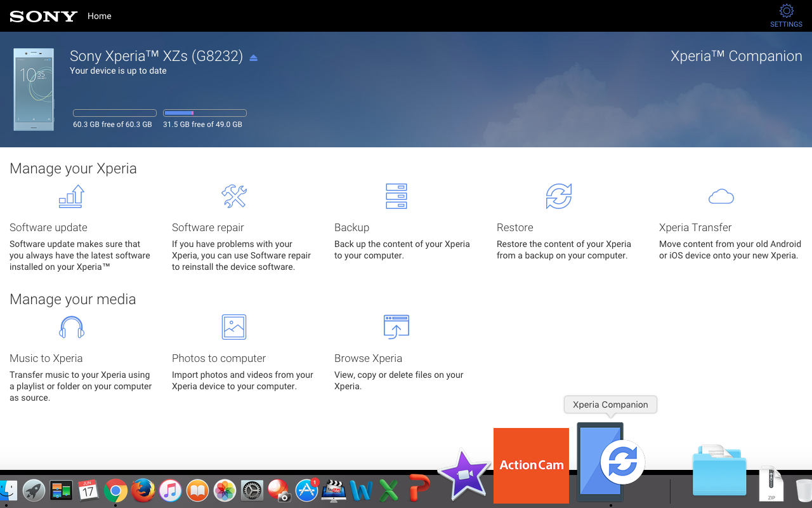Screen dimensions: 812x508
Task: Click Xperia Companion icon in the Dock
Action: tap(610, 462)
